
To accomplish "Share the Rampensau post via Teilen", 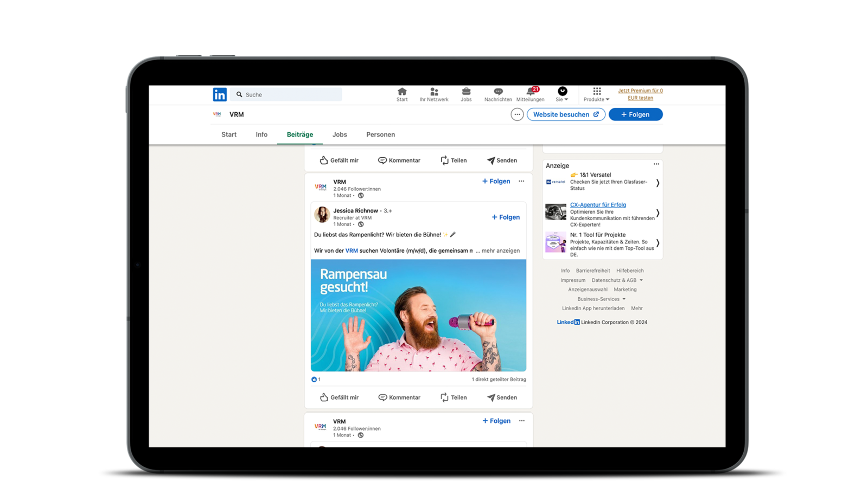I will pos(454,397).
